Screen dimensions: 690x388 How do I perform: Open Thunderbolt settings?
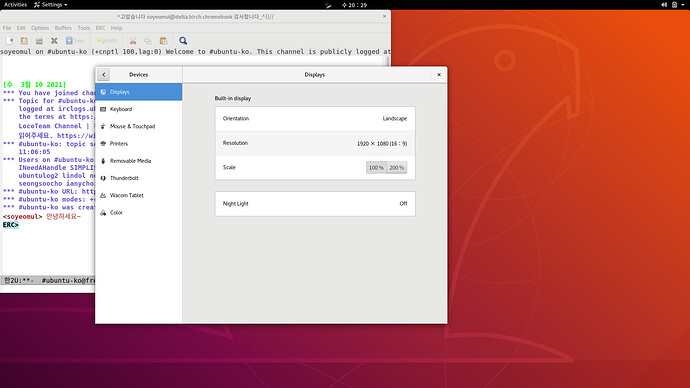[139, 178]
